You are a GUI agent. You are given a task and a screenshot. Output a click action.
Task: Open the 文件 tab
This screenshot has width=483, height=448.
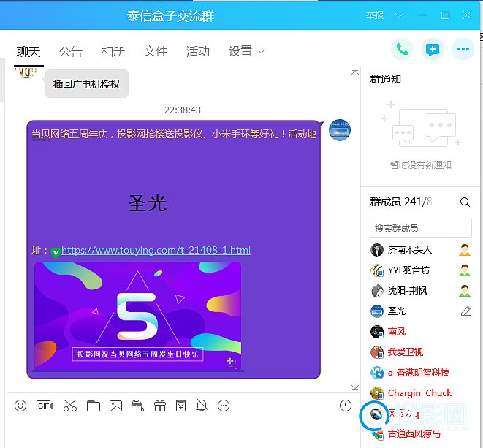click(156, 51)
